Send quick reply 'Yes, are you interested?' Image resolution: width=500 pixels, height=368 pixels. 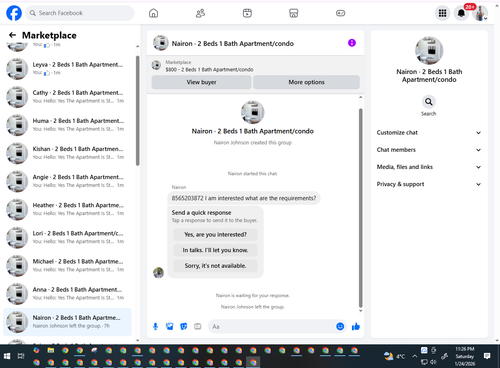tap(215, 234)
